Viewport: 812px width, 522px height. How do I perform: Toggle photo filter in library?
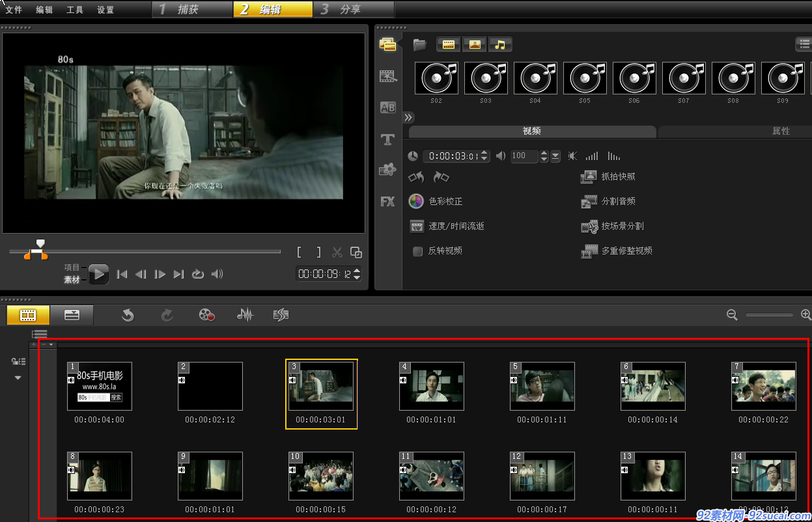coord(474,44)
